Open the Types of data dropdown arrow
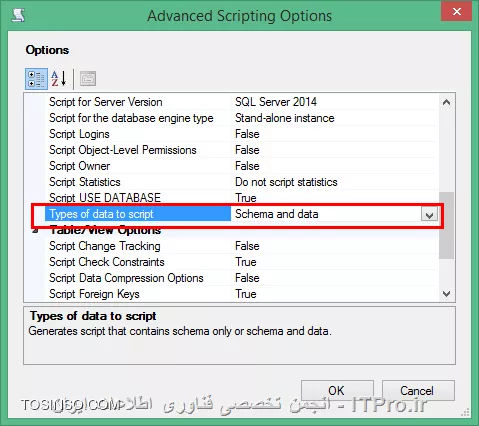 (x=429, y=214)
